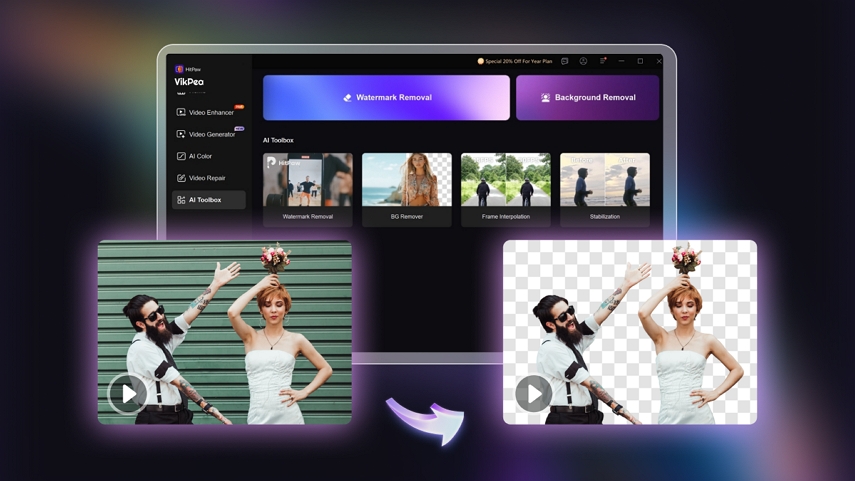Click the person icon in Background Removal banner
Screen dimensions: 855x481
tap(545, 98)
